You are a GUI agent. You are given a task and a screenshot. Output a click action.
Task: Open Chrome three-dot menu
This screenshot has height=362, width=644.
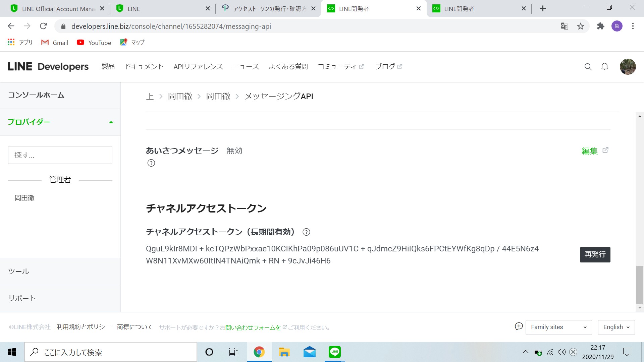633,26
